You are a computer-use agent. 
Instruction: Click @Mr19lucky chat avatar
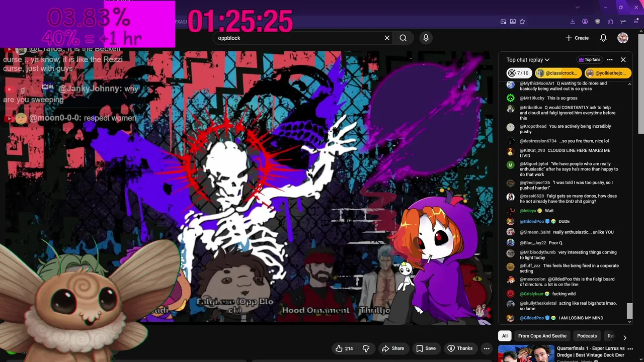(511, 98)
